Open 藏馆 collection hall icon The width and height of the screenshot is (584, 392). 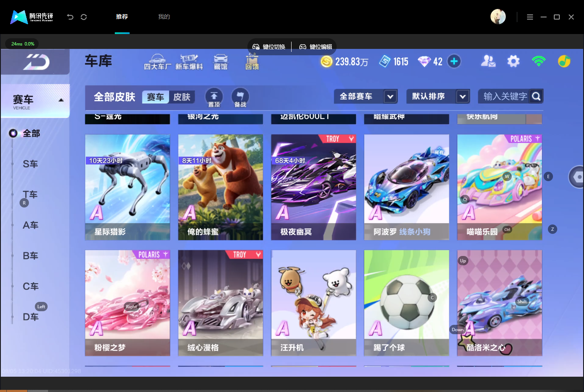[221, 62]
